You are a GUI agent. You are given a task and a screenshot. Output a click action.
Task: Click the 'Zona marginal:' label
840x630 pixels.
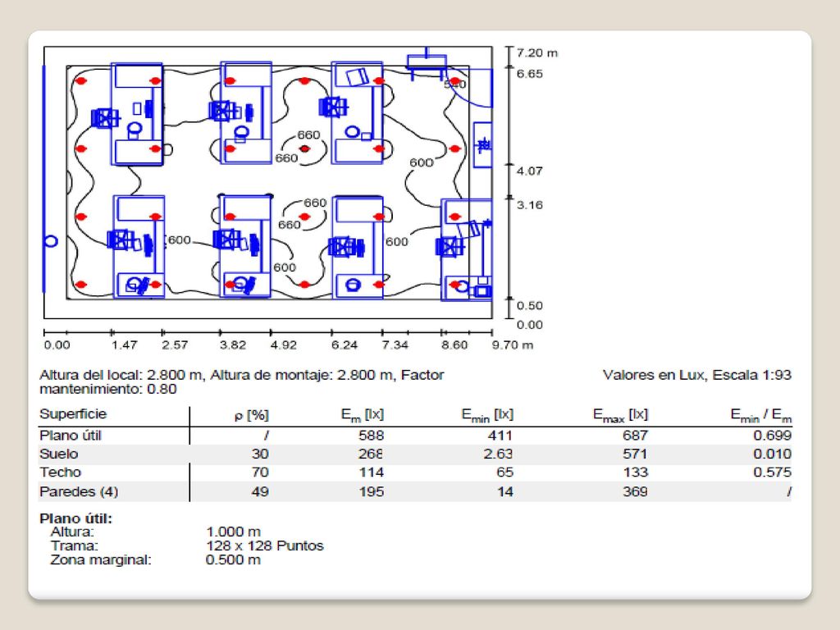pyautogui.click(x=101, y=559)
